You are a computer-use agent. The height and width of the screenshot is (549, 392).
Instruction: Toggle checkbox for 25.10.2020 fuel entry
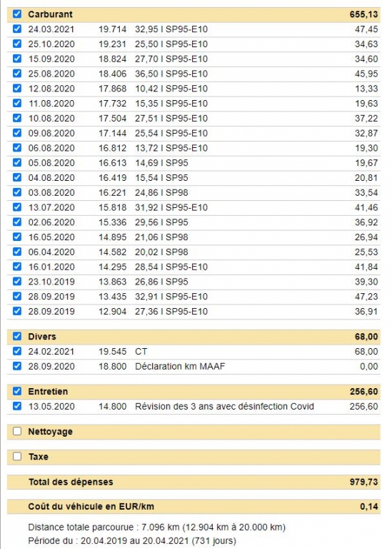17,44
